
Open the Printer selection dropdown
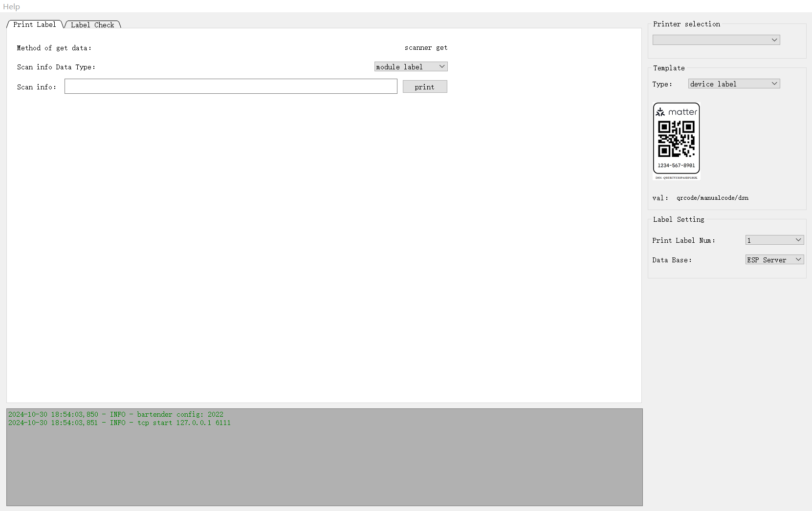716,40
